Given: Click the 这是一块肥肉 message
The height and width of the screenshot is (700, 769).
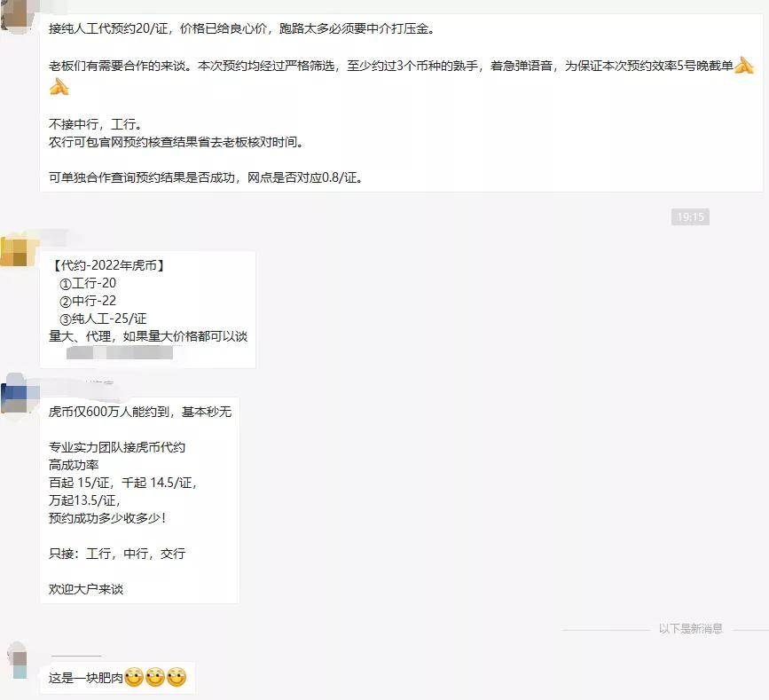Looking at the screenshot, I should pos(118,678).
